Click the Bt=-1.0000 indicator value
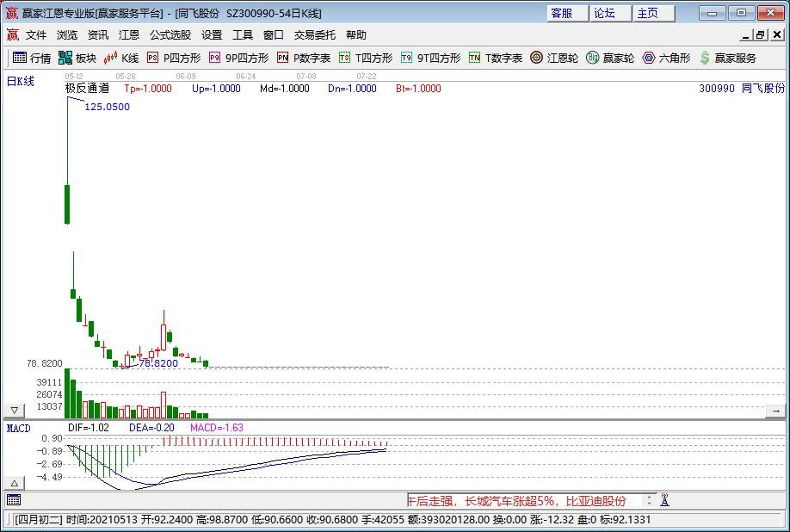 click(418, 89)
